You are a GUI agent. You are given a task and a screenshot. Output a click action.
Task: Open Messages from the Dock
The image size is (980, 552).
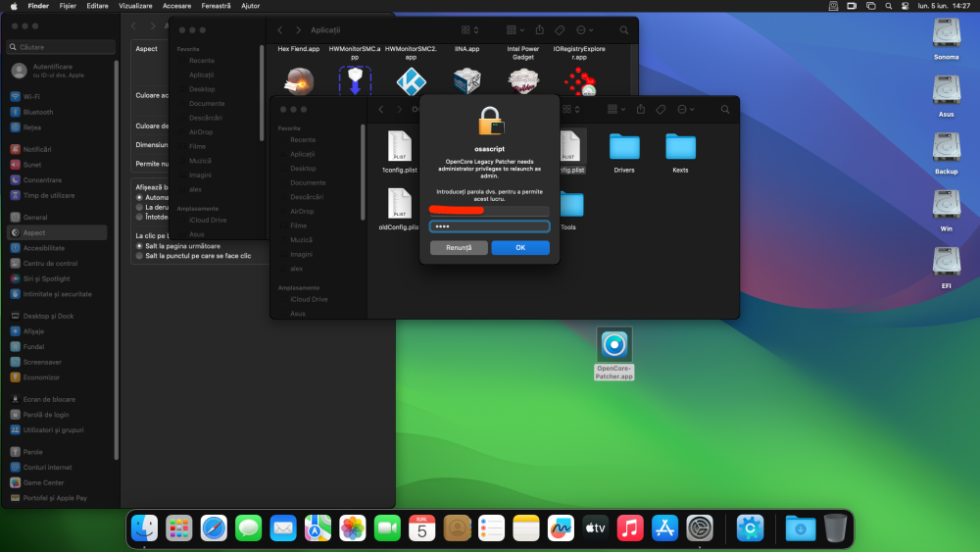click(248, 528)
